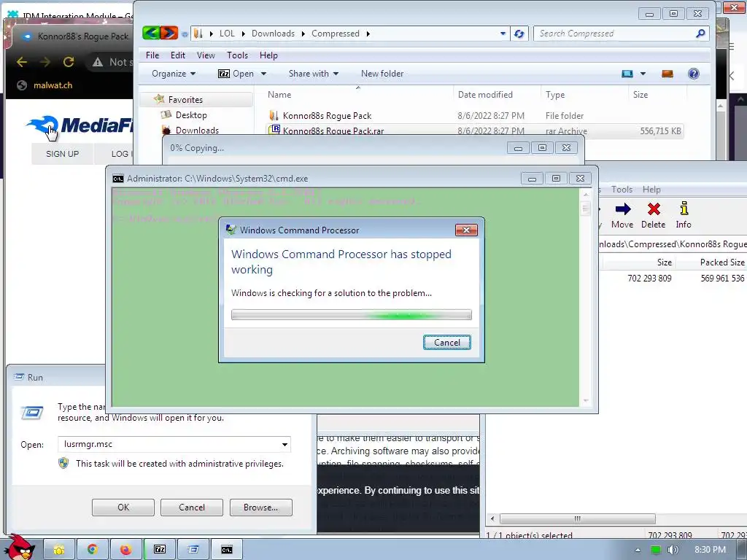Screen dimensions: 747x560
Task: Click the browser forward arrow
Action: click(45, 62)
